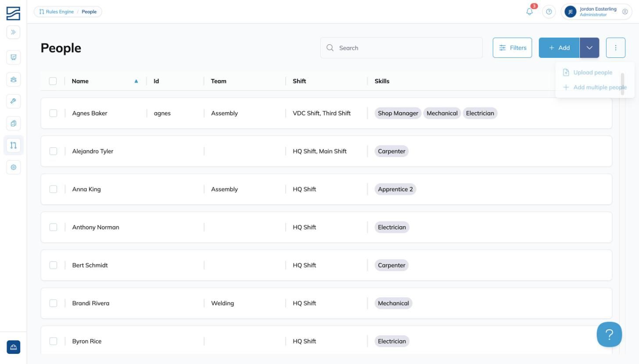Toggle the select-all header checkbox
639x364 pixels.
click(53, 81)
